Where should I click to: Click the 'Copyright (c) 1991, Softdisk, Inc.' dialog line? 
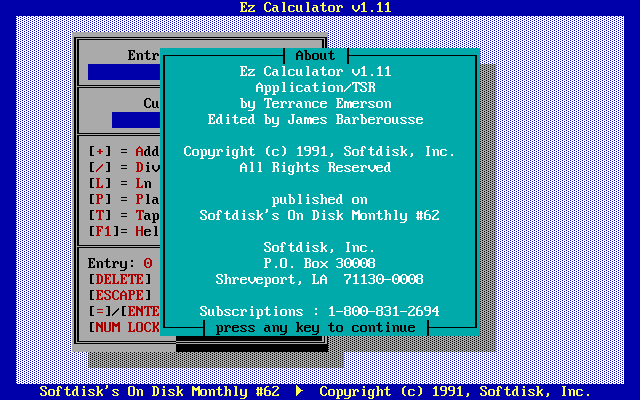point(319,151)
